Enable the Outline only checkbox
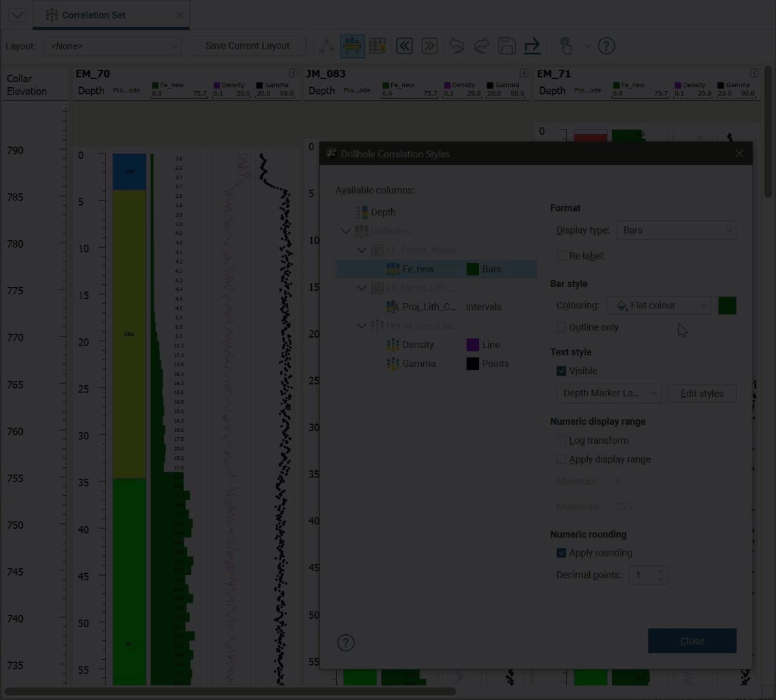Image resolution: width=776 pixels, height=700 pixels. pos(561,327)
